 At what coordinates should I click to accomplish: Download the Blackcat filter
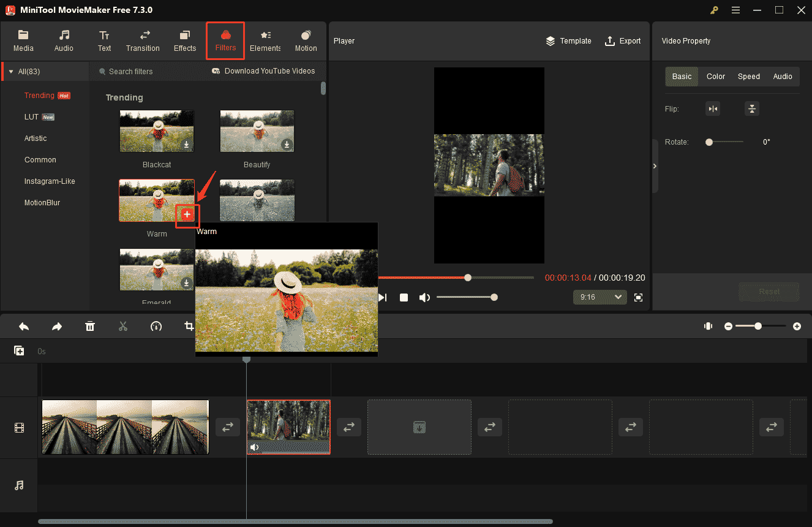click(186, 145)
